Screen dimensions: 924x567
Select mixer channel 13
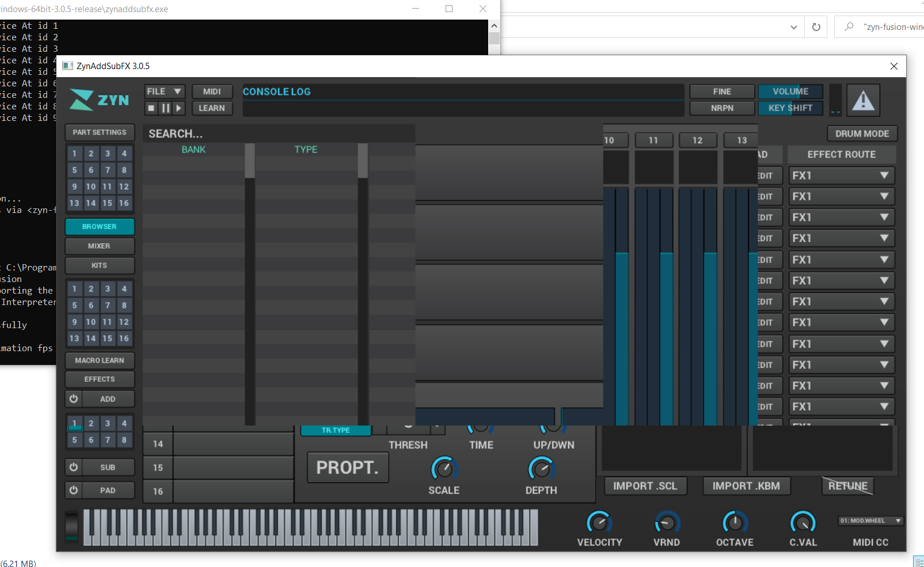click(x=741, y=140)
